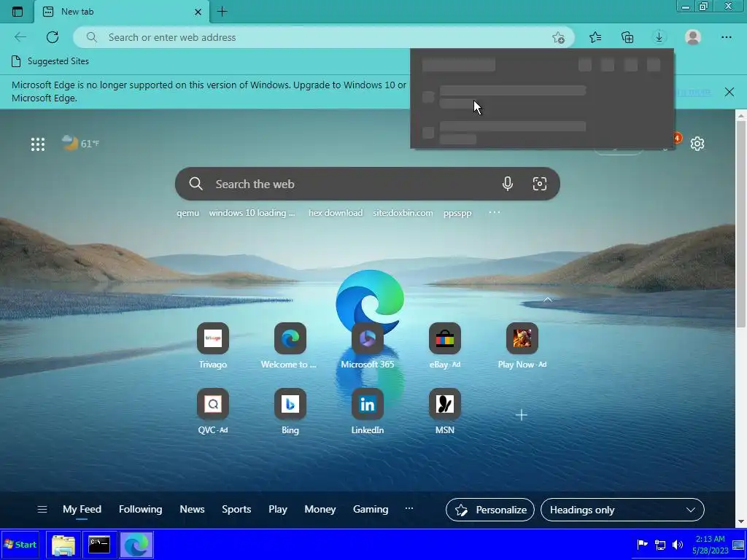This screenshot has height=560, width=747.
Task: Add a new quick link plus
Action: tap(521, 415)
